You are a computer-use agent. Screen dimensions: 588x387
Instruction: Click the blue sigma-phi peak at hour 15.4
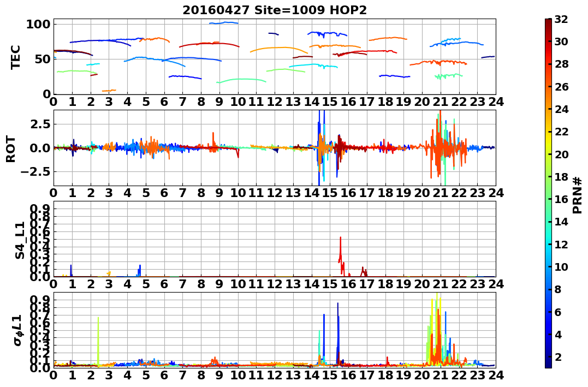pos(338,333)
